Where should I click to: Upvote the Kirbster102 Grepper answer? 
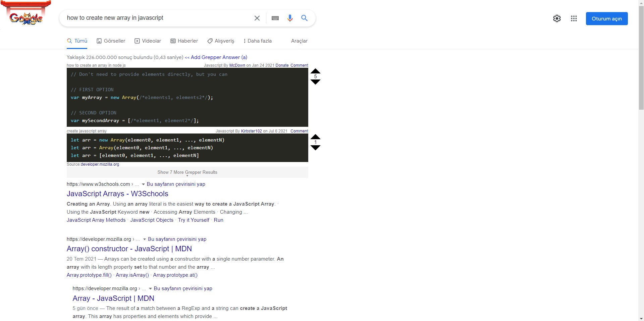click(x=315, y=137)
